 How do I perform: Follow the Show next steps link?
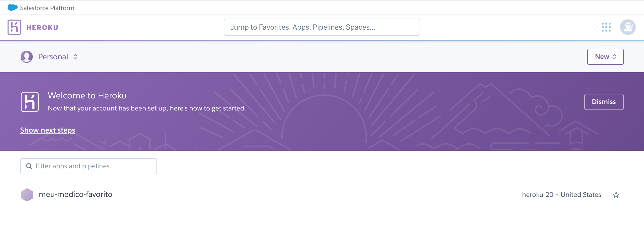48,130
